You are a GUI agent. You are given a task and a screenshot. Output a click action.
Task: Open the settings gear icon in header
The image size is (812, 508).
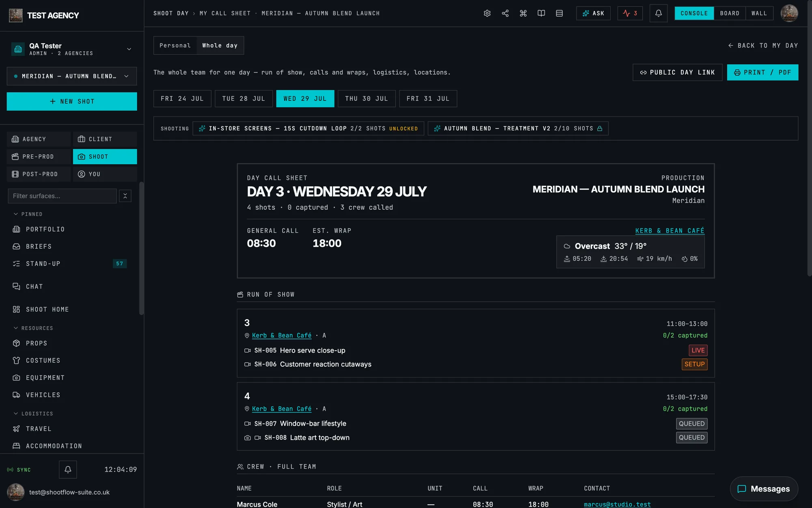487,13
